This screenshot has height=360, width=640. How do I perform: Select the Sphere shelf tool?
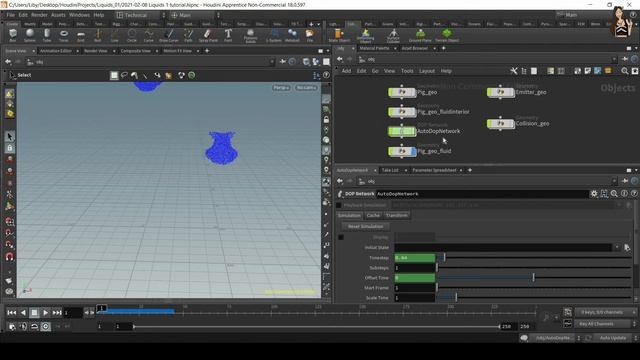[30, 35]
